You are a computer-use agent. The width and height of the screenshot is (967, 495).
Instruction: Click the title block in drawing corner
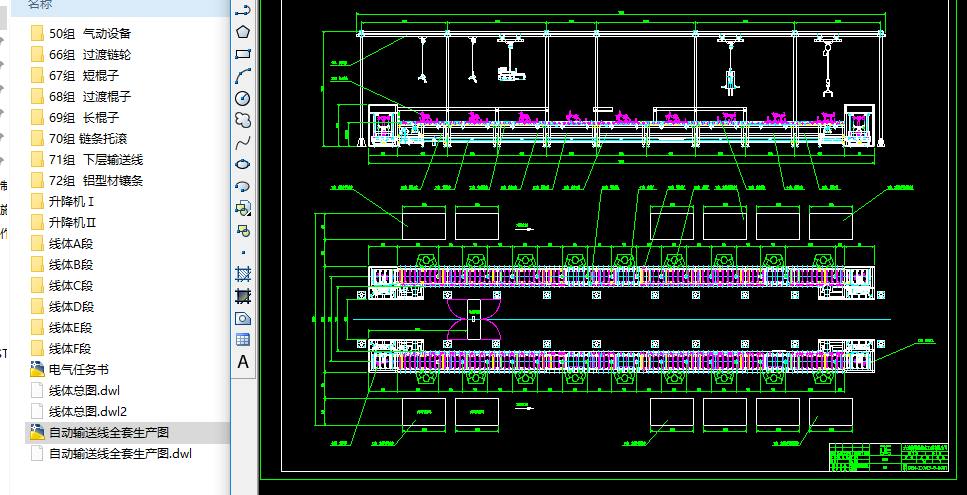coord(889,457)
